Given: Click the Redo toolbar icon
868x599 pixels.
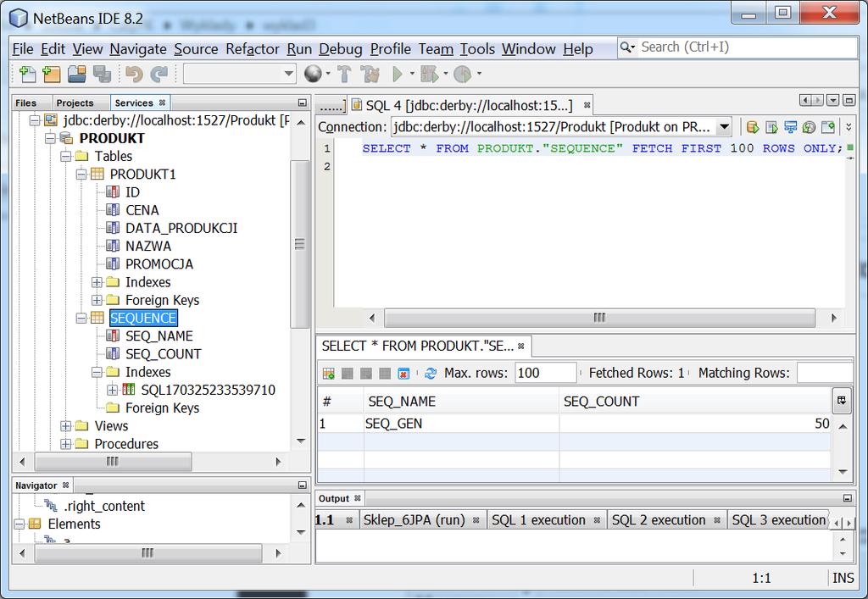Looking at the screenshot, I should 159,74.
